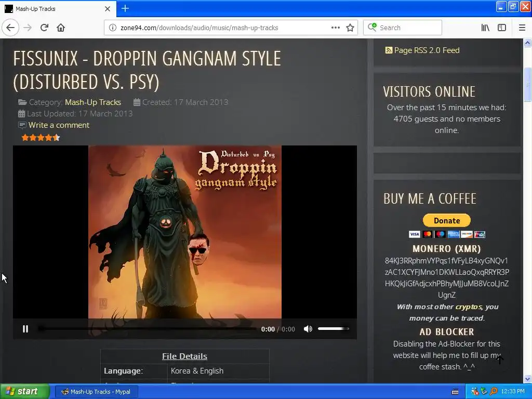The height and width of the screenshot is (399, 532).
Task: Click the Fissunix Droppin Gangnam Style title
Action: point(147,70)
